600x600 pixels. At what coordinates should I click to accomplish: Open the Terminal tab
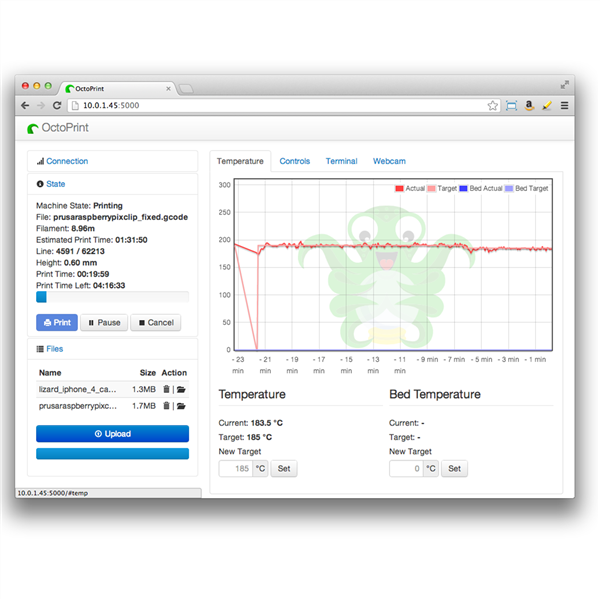click(x=341, y=161)
